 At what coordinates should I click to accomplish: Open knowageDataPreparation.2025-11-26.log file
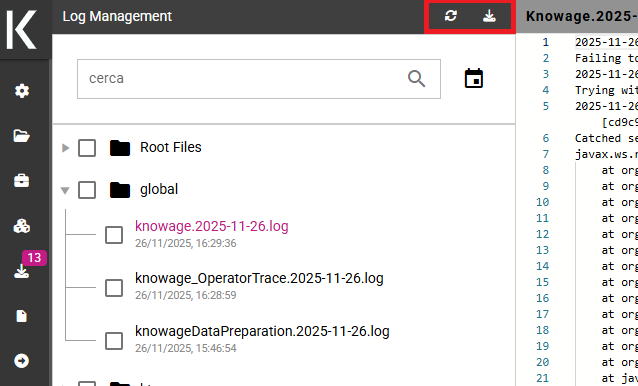pos(262,331)
